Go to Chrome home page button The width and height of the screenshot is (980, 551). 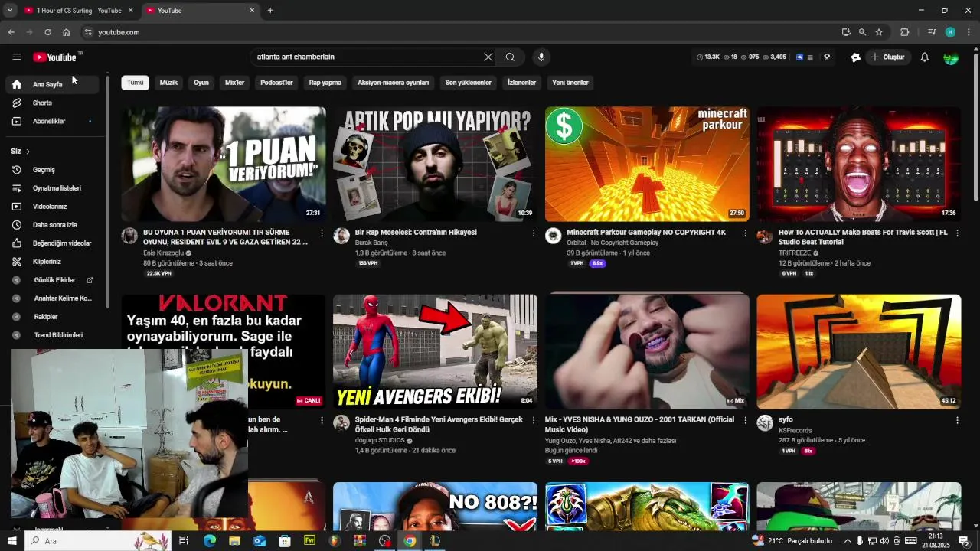click(x=66, y=32)
